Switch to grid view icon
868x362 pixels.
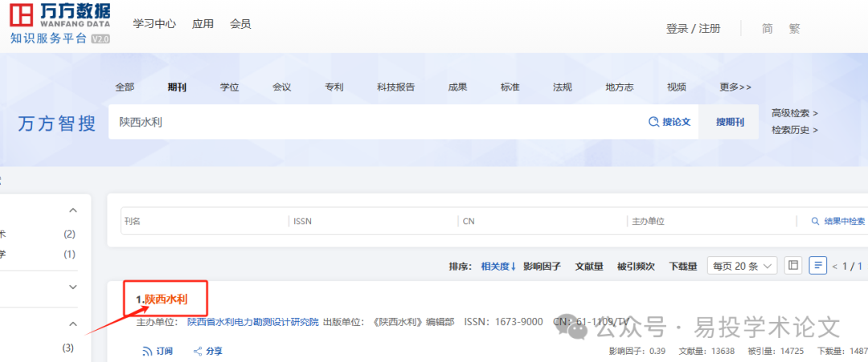tap(793, 266)
